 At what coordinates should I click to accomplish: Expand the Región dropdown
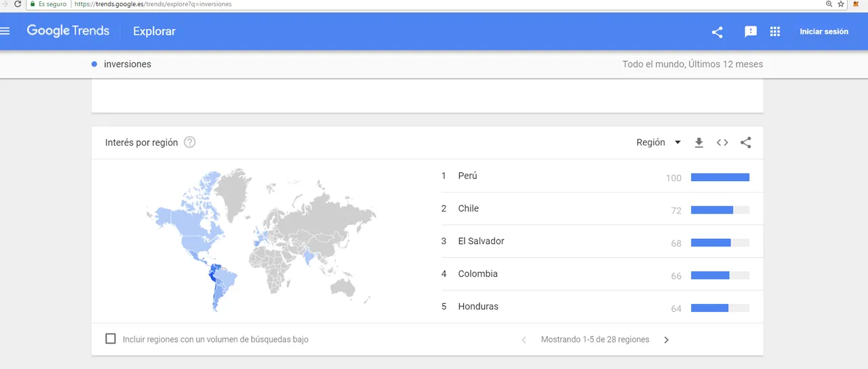point(658,142)
